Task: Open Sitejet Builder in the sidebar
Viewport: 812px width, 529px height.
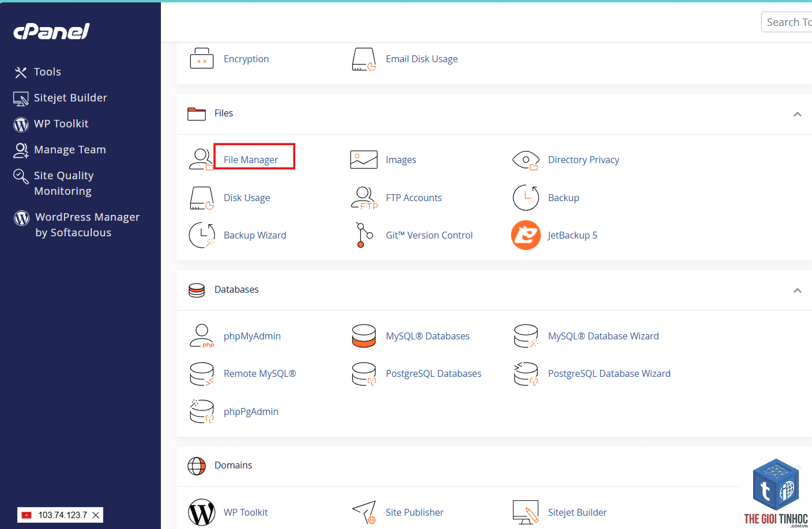Action: coord(70,98)
